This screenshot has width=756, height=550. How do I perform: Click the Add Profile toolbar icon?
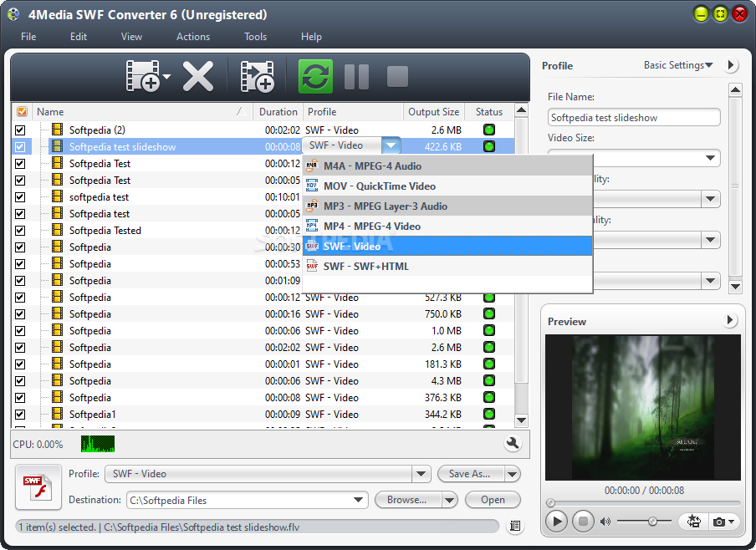(x=257, y=76)
